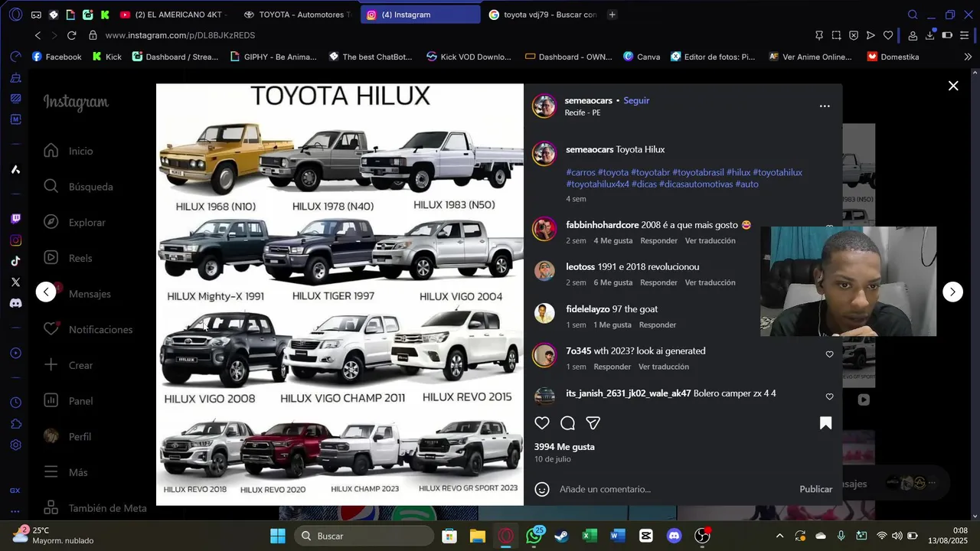Open Notificaciones in Instagram sidebar

pos(88,330)
